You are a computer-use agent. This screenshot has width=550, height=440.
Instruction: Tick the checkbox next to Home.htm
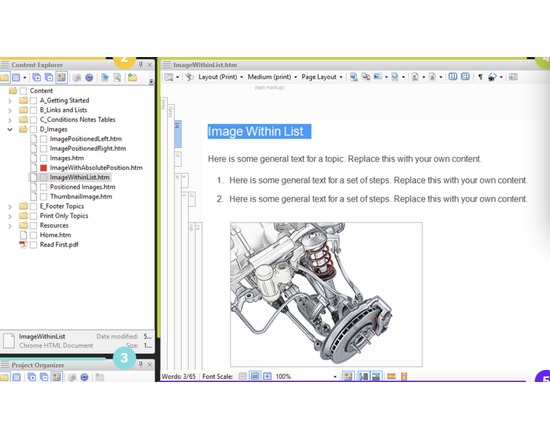[33, 235]
